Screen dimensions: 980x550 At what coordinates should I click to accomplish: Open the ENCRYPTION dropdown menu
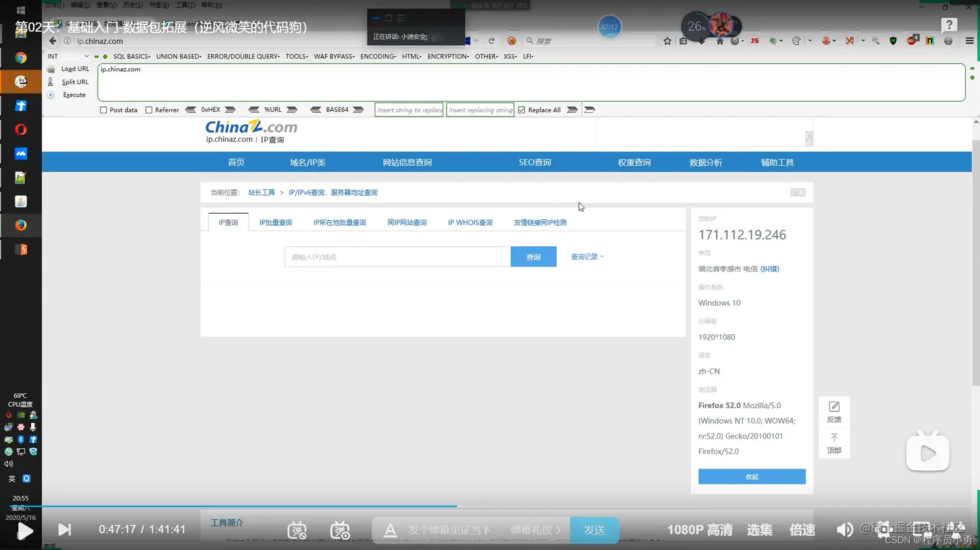(449, 56)
